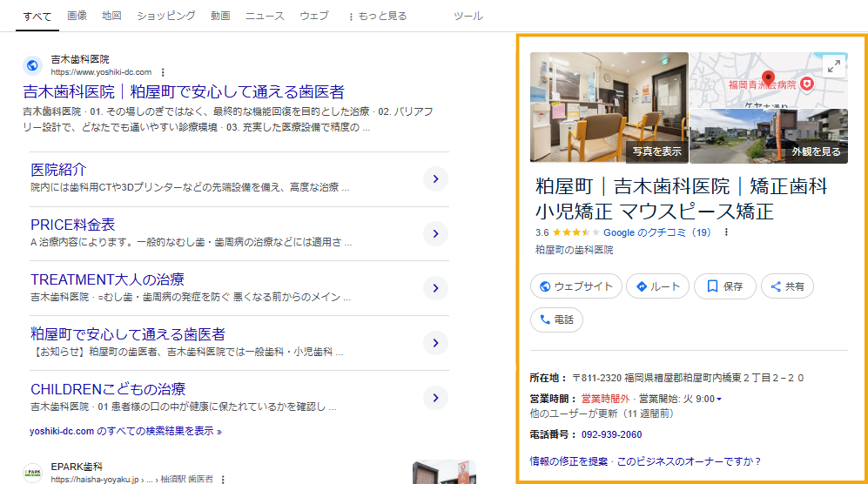Click the three-dot menu beside EPARK result
Image resolution: width=868 pixels, height=484 pixels.
[224, 479]
